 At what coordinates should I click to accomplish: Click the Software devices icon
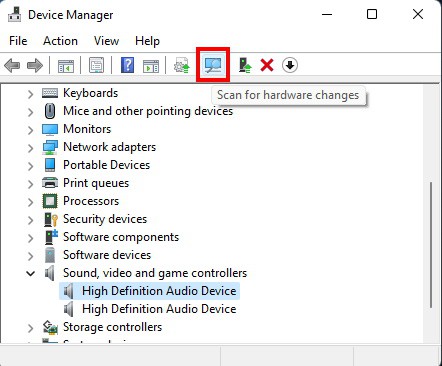[50, 255]
